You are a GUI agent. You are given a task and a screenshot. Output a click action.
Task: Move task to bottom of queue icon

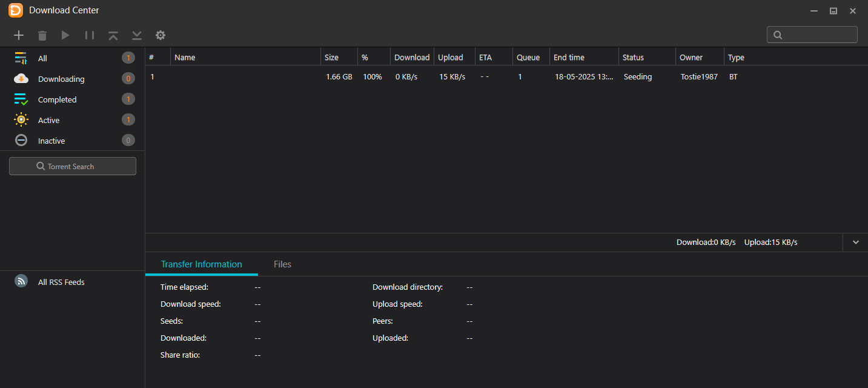coord(137,35)
